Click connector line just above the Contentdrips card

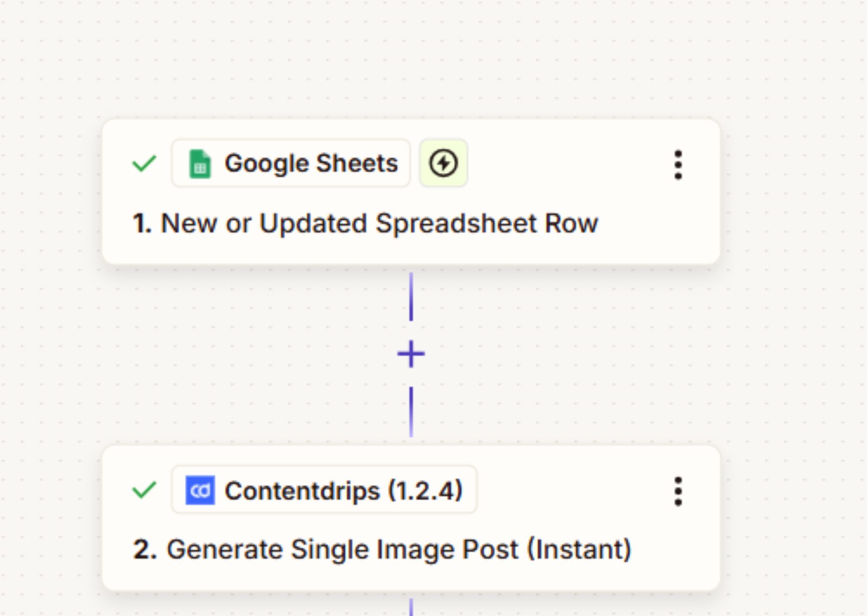pyautogui.click(x=411, y=412)
